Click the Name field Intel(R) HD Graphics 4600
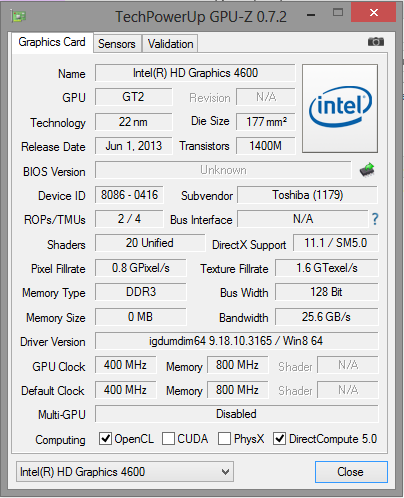Screen dimensions: 404x498 coord(195,73)
